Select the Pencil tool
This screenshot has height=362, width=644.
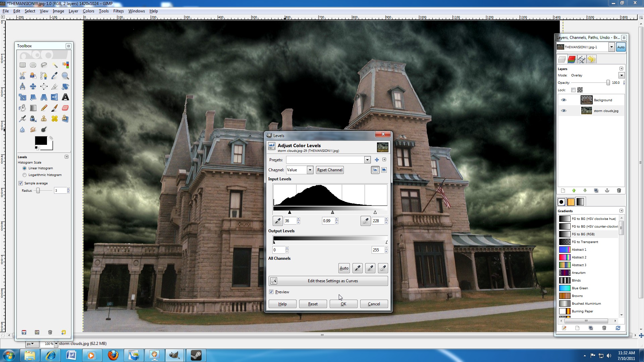pos(44,108)
